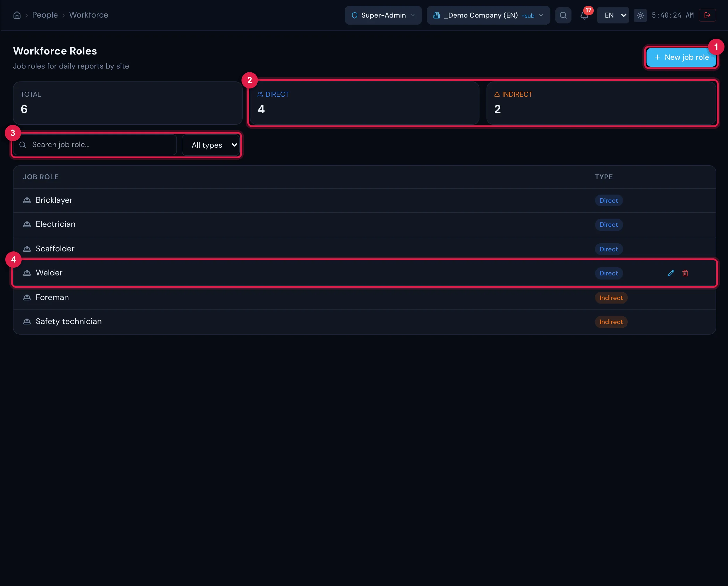Select the Safety technician row name
This screenshot has width=728, height=586.
(69, 321)
